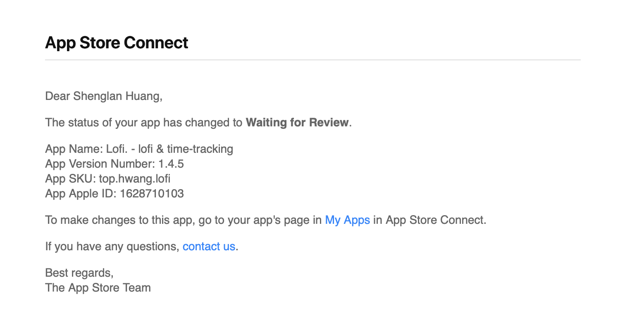Click the App Name line with Lofi.
Viewport: 644px width, 318px height.
point(139,149)
